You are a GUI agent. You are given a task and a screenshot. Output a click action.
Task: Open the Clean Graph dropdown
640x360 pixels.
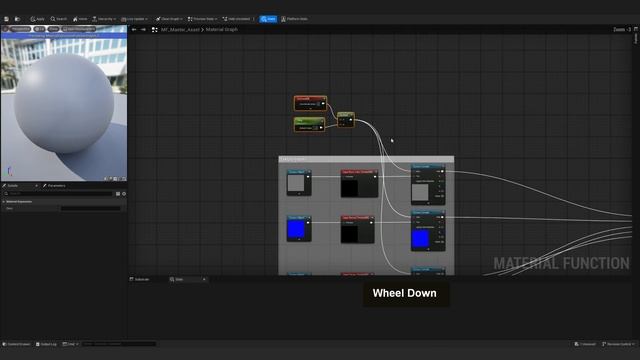pos(169,19)
